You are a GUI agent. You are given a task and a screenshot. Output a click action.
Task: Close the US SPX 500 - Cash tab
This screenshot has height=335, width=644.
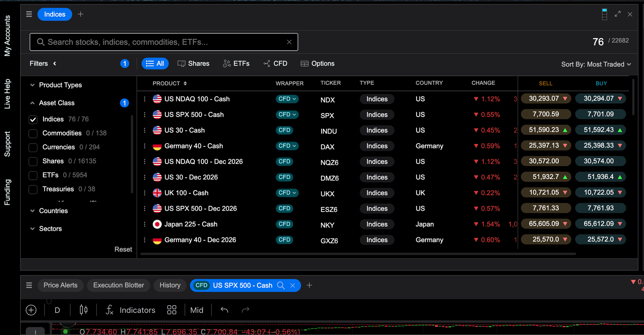tap(293, 285)
